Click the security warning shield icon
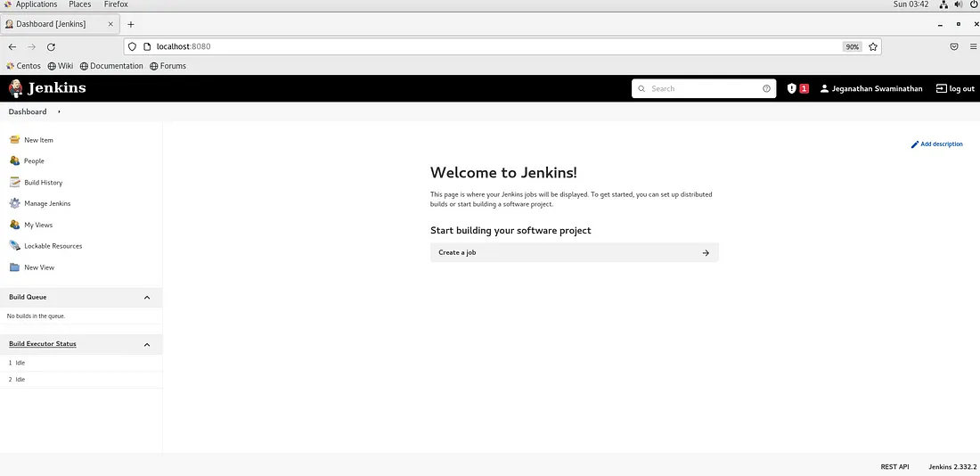980x476 pixels. 792,89
